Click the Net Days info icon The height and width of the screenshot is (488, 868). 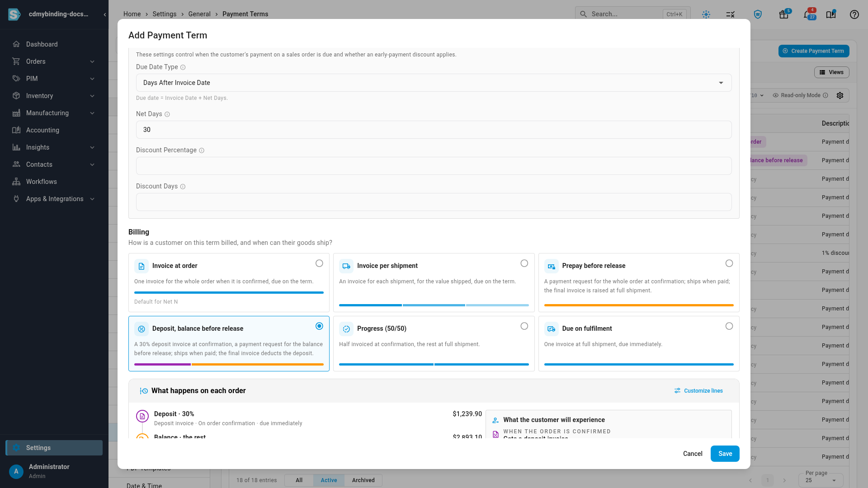coord(167,114)
